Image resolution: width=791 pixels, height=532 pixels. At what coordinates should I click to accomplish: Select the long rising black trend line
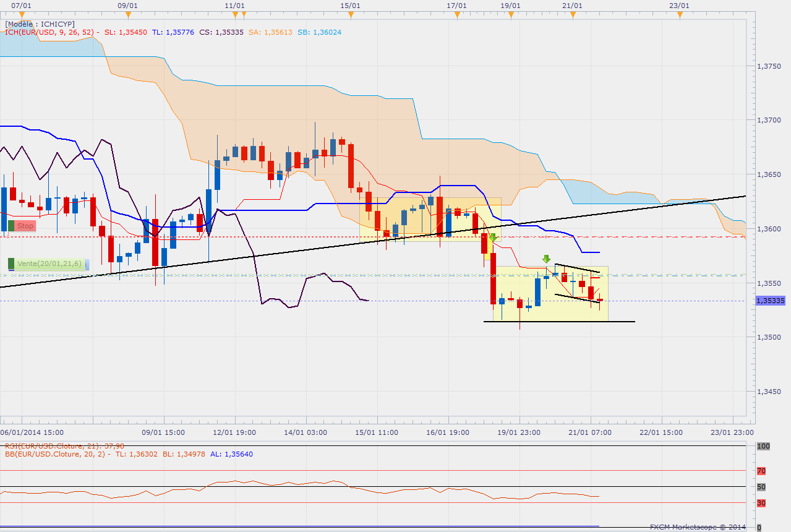[x=373, y=242]
